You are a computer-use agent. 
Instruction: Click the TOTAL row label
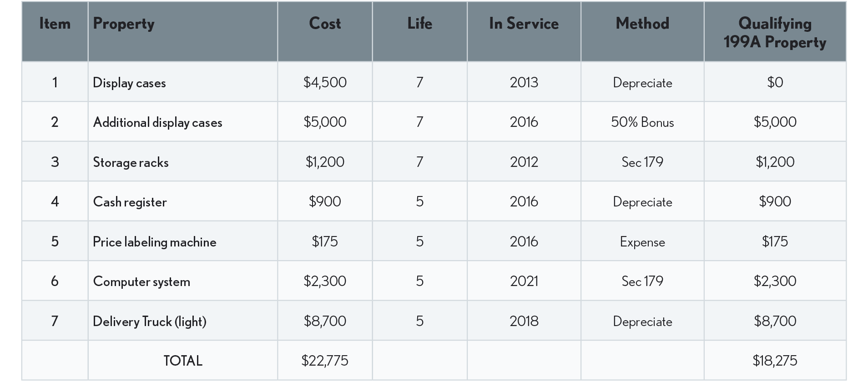[x=183, y=361]
